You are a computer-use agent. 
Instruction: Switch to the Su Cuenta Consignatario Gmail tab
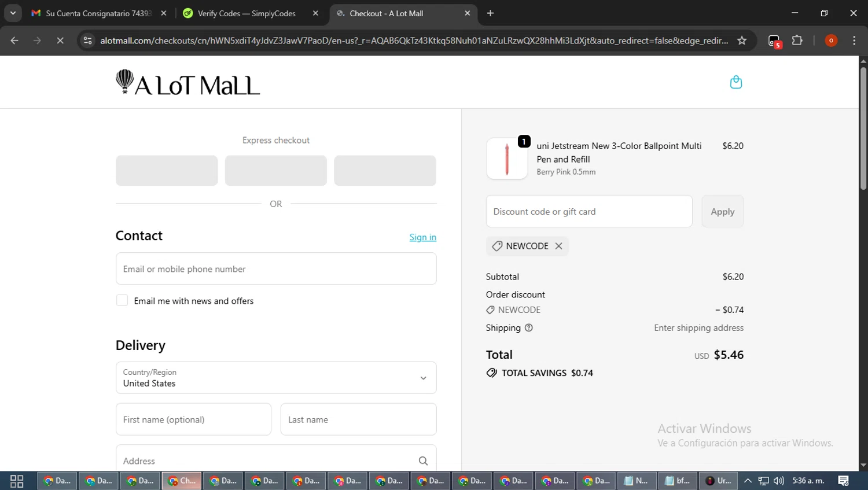click(x=100, y=13)
